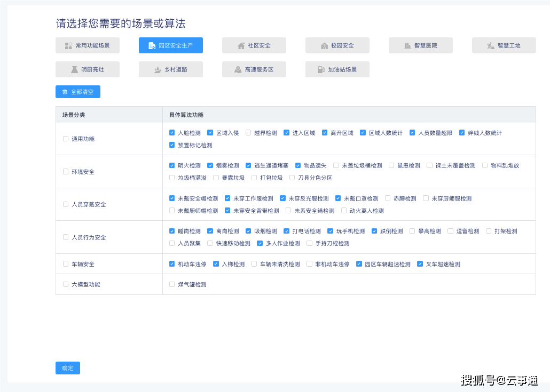Click the 校园安全 school icon
This screenshot has height=392, width=550.
pyautogui.click(x=324, y=46)
